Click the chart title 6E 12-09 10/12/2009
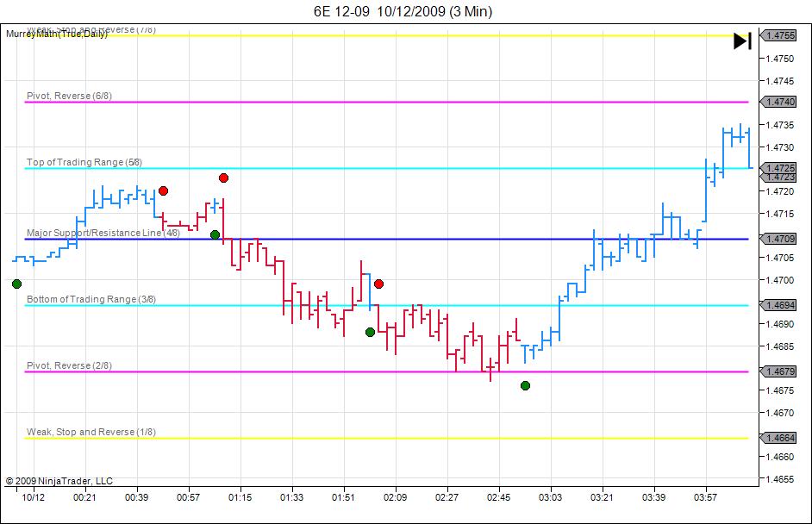The width and height of the screenshot is (812, 524). 403,11
